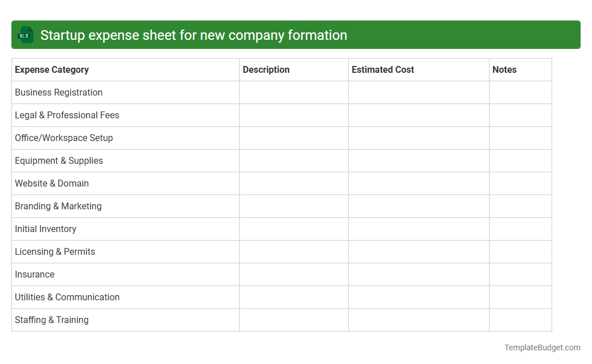Open the TemplateBudget.com link
The height and width of the screenshot is (364, 592).
[x=542, y=346]
